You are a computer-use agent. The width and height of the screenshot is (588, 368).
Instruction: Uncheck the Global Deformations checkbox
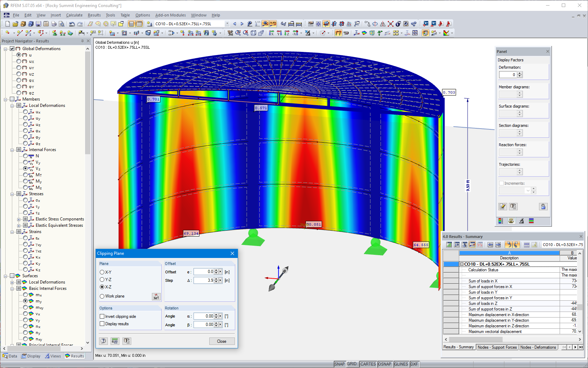click(12, 49)
